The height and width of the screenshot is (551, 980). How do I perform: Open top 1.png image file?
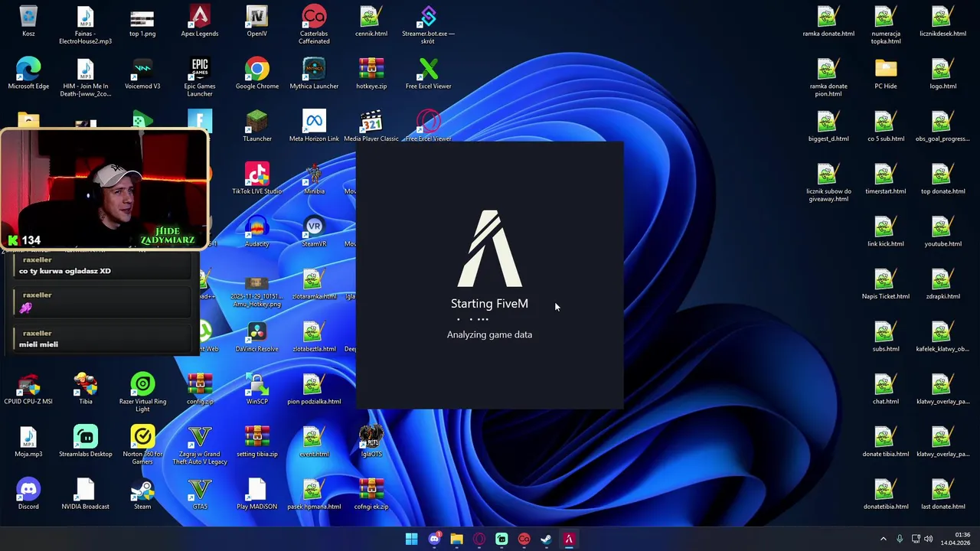142,22
